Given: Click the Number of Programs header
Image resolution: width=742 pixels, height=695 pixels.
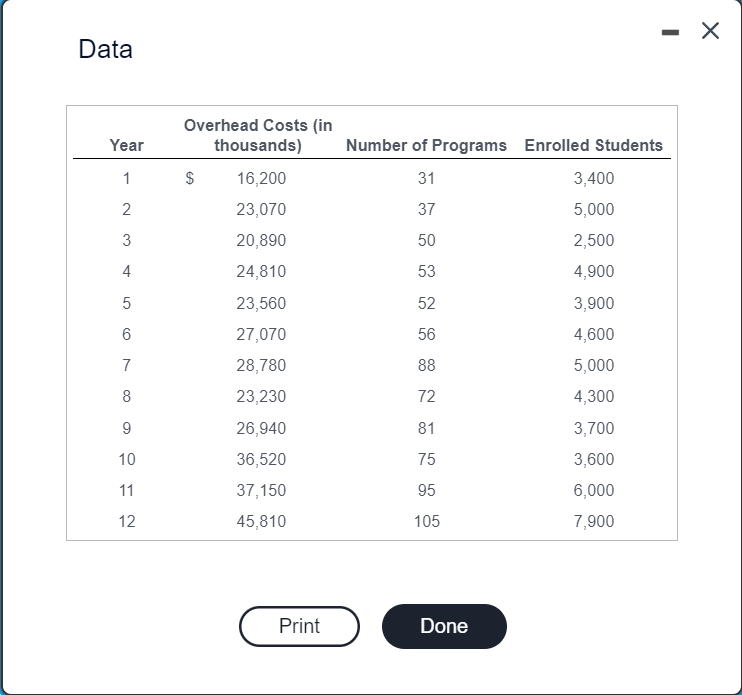Looking at the screenshot, I should click(426, 145).
